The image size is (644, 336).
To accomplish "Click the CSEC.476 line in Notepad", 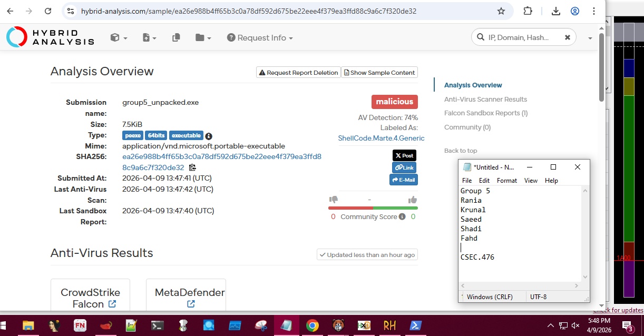I will [x=477, y=257].
